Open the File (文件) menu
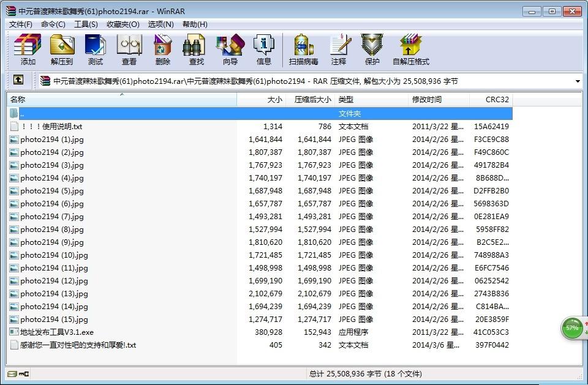Image resolution: width=588 pixels, height=385 pixels. (x=21, y=24)
